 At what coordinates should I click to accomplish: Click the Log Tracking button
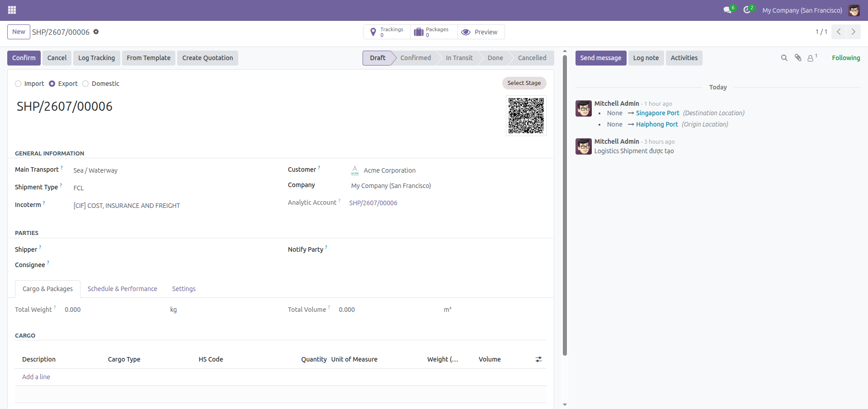point(97,58)
